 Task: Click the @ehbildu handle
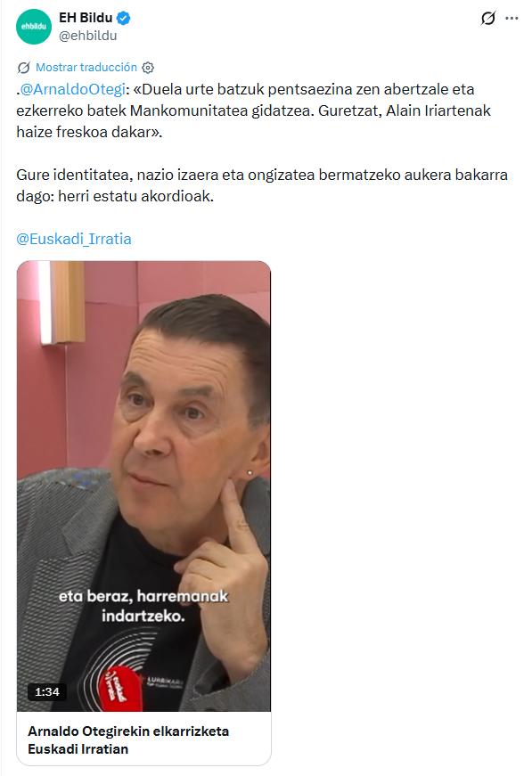coord(88,36)
